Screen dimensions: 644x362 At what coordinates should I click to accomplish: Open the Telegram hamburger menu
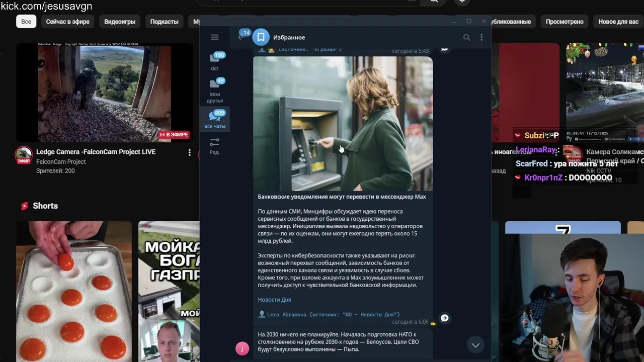[x=214, y=37]
